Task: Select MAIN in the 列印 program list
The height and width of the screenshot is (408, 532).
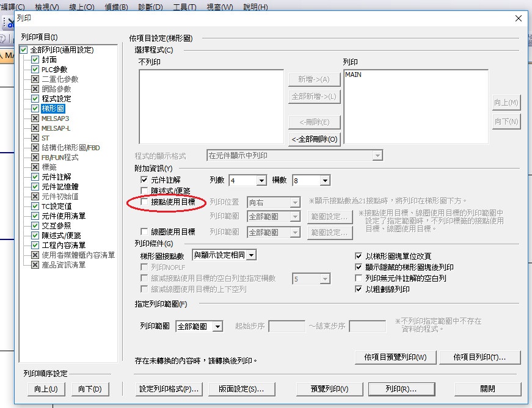Action: coord(353,75)
